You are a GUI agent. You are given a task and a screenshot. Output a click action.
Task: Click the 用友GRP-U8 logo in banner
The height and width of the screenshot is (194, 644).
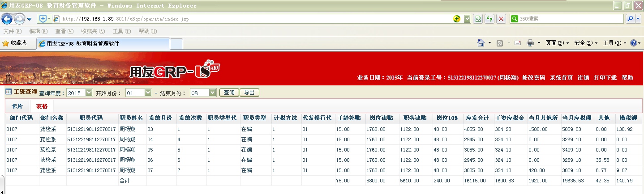point(174,71)
